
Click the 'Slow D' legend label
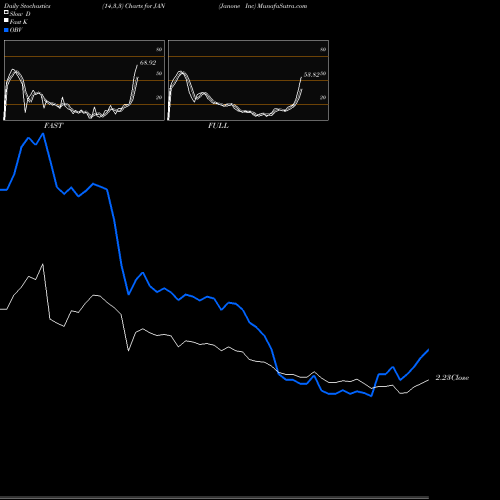(20, 14)
